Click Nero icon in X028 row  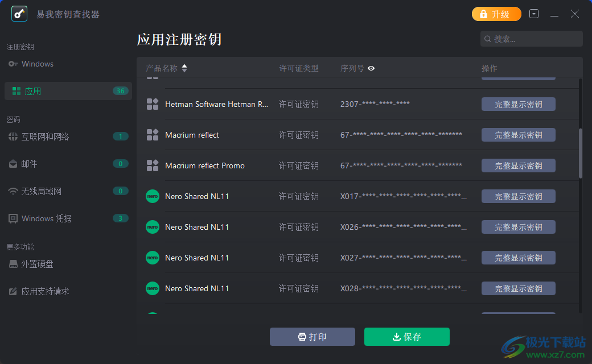[153, 288]
